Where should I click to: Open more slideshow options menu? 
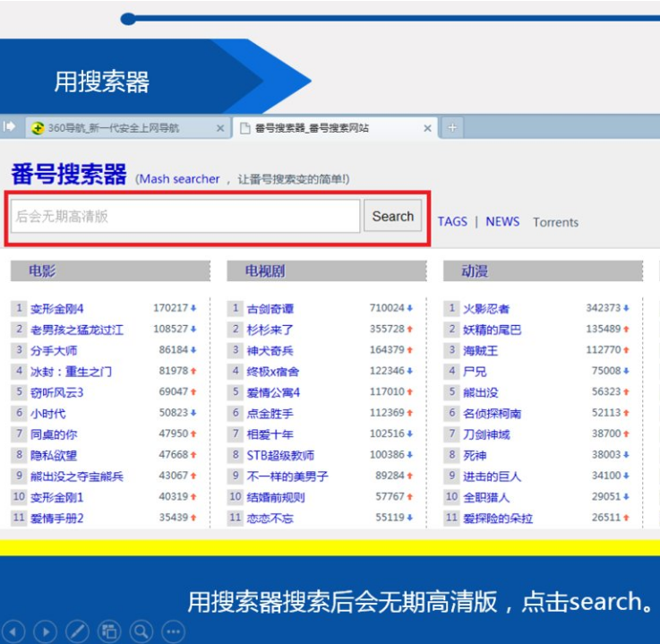[x=173, y=631]
